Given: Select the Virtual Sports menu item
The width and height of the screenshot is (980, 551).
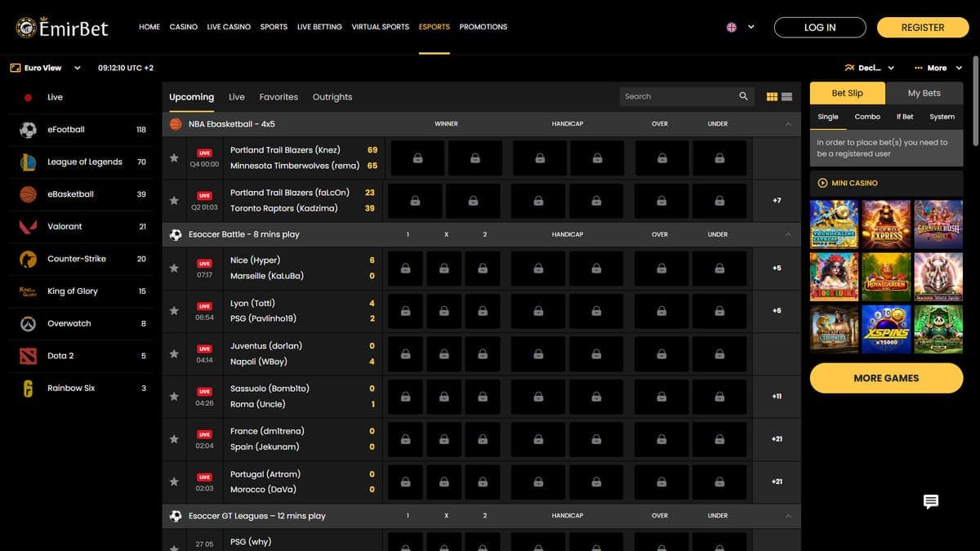Looking at the screenshot, I should [x=381, y=27].
